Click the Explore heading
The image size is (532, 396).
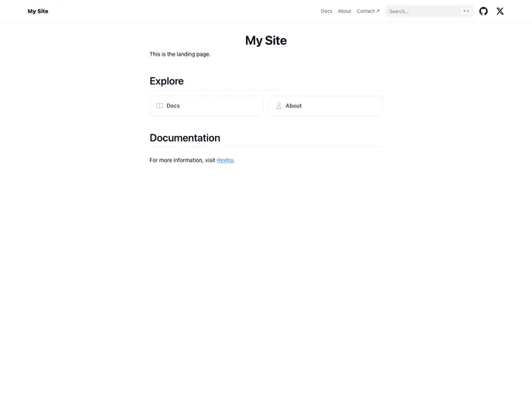(166, 81)
